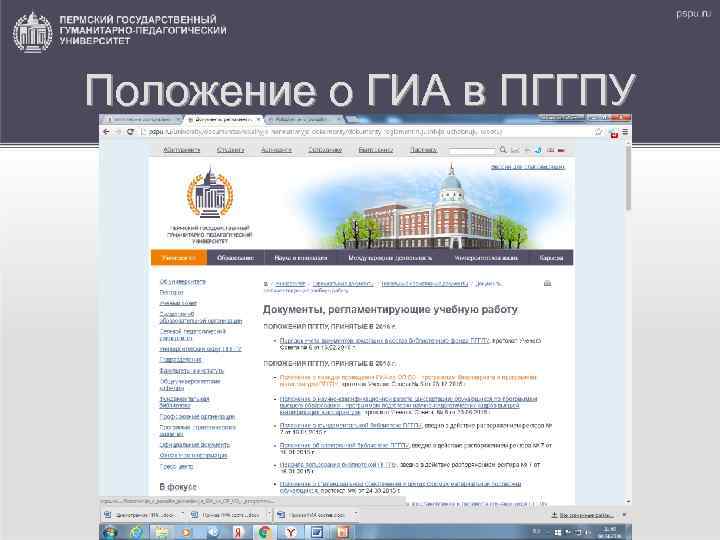Open the second downloaded docx file
Viewport: 720px width, 540px height.
227,515
